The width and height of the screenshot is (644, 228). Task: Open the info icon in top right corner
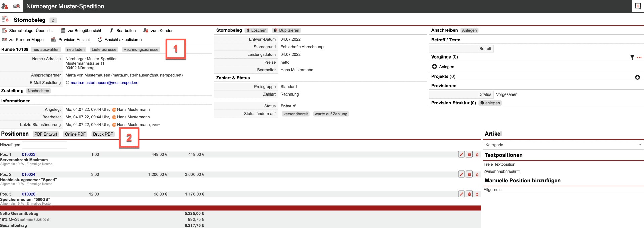coord(638,6)
